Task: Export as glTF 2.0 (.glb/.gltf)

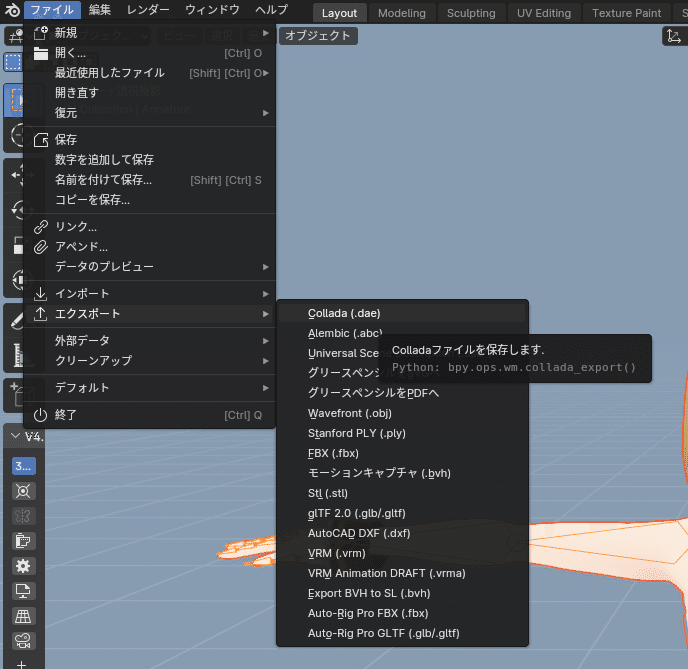Action: [402, 513]
